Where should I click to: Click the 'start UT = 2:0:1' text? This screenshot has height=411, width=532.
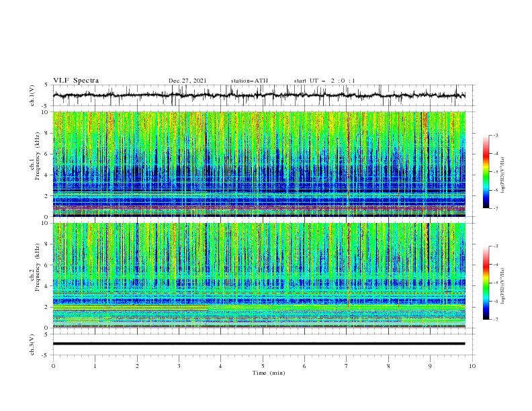tap(324, 81)
